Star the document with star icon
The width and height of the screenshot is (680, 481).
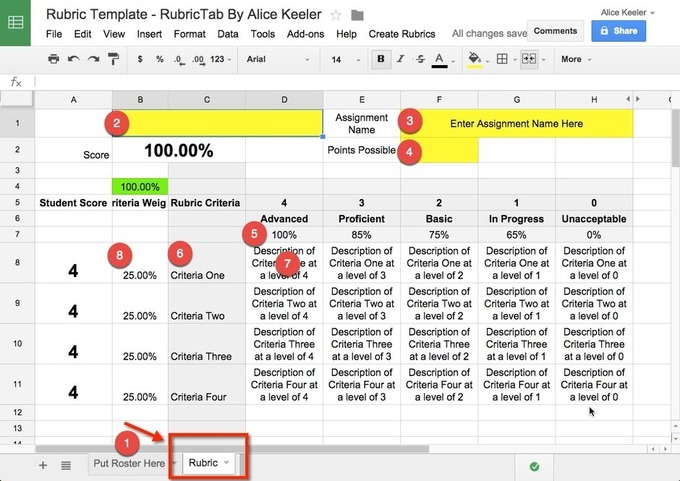[x=336, y=16]
